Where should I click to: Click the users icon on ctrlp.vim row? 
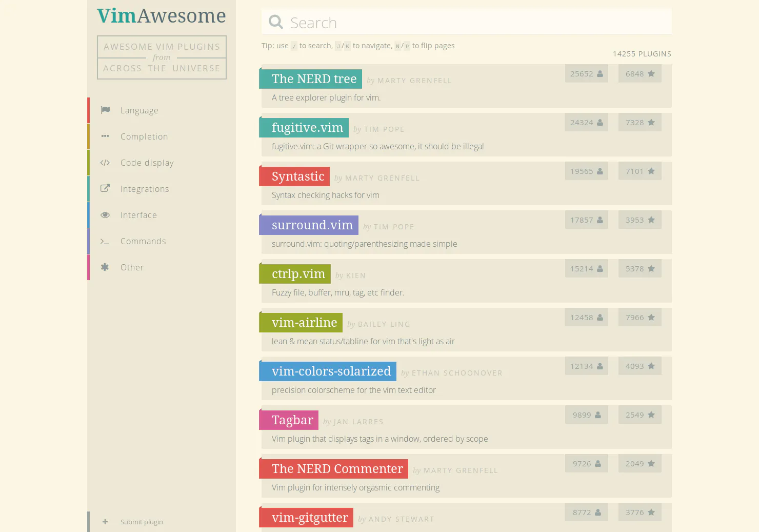pos(600,269)
